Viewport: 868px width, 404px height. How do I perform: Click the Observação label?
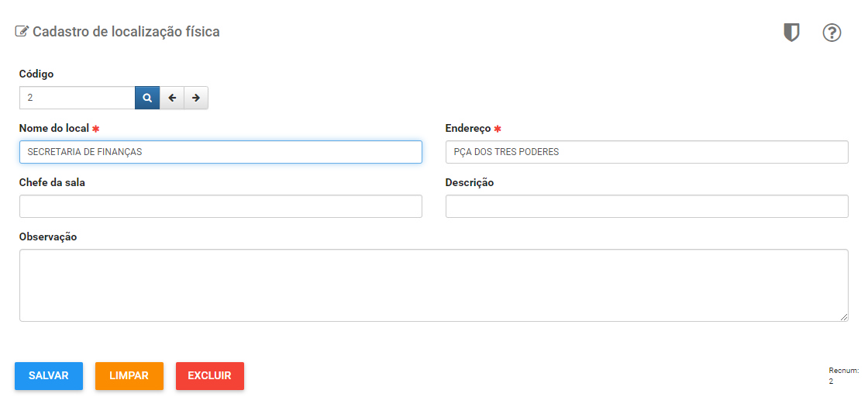pos(48,237)
